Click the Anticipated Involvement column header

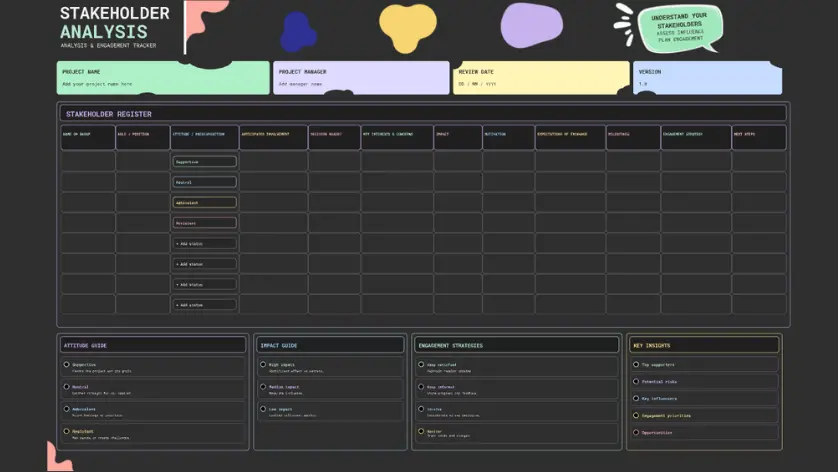coord(274,137)
